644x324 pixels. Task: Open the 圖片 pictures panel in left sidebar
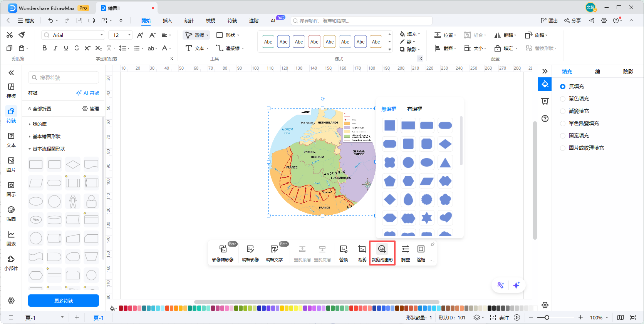click(x=11, y=164)
